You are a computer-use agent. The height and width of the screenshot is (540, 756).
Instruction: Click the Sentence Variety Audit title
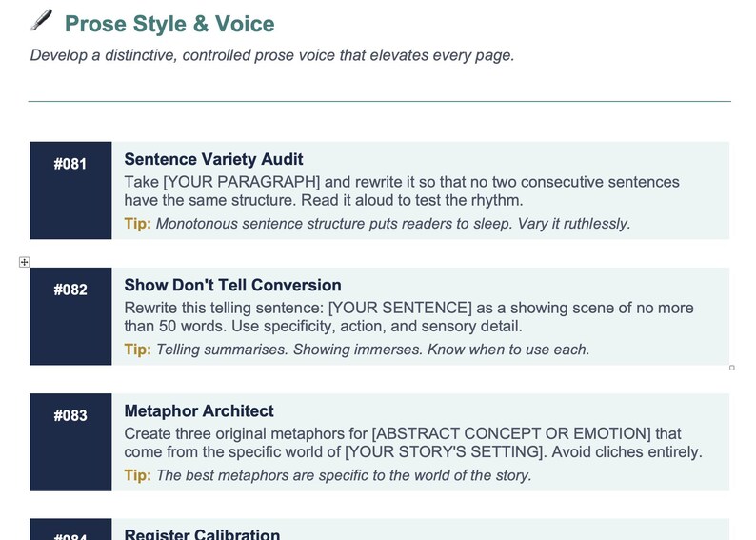pos(213,159)
